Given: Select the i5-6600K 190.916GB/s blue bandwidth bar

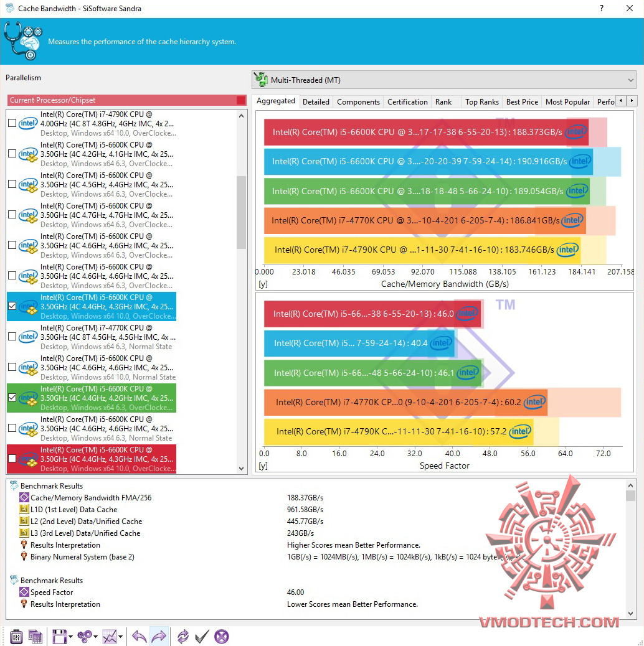Looking at the screenshot, I should 429,162.
